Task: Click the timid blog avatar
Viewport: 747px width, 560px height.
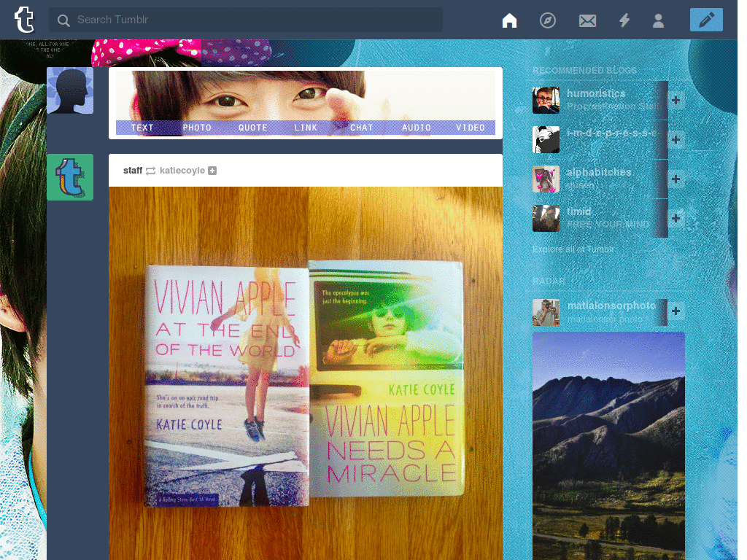Action: tap(546, 218)
